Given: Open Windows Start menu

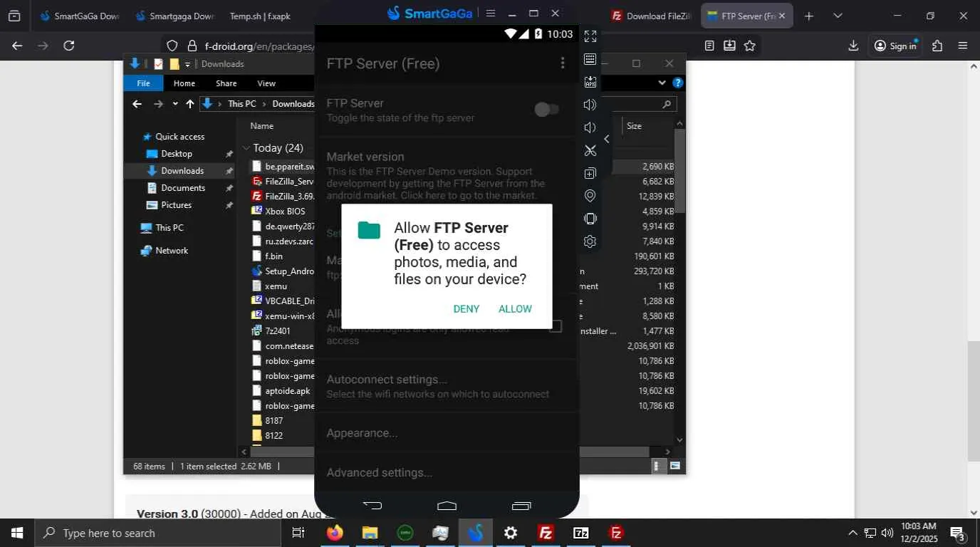Looking at the screenshot, I should point(16,533).
